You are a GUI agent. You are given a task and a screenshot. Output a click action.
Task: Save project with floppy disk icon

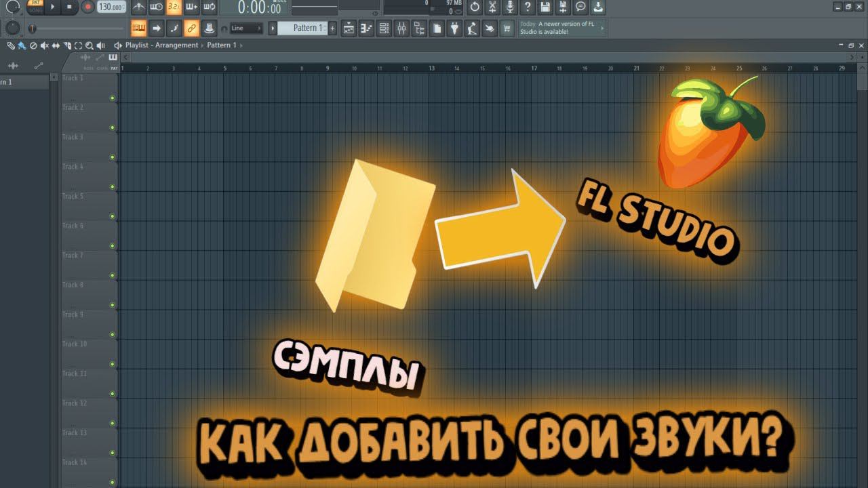545,7
